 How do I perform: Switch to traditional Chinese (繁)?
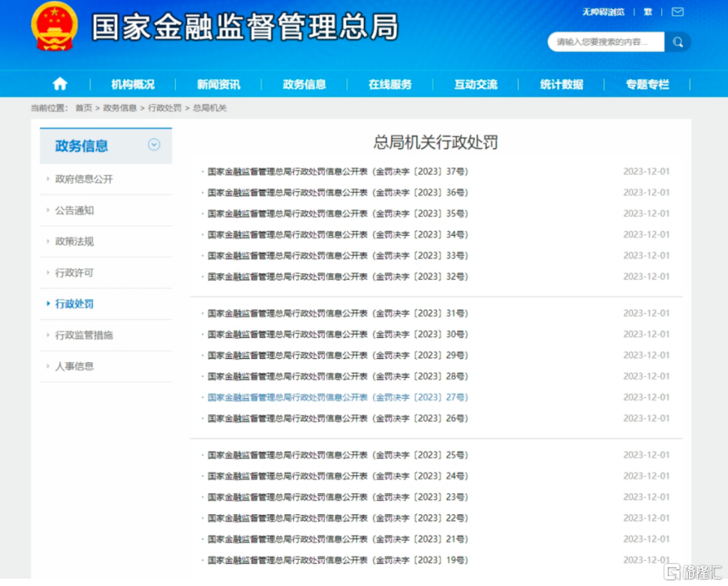[x=647, y=12]
